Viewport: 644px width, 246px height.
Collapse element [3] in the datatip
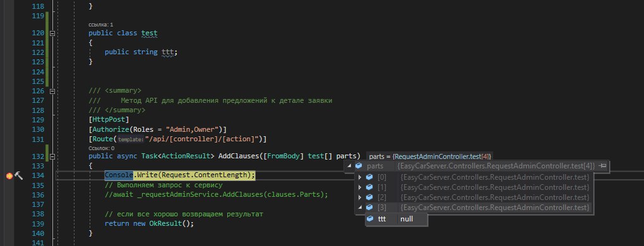[x=360, y=208]
